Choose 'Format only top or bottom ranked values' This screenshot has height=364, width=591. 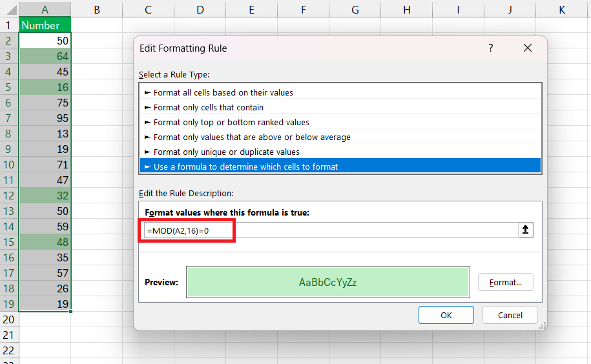click(340, 122)
